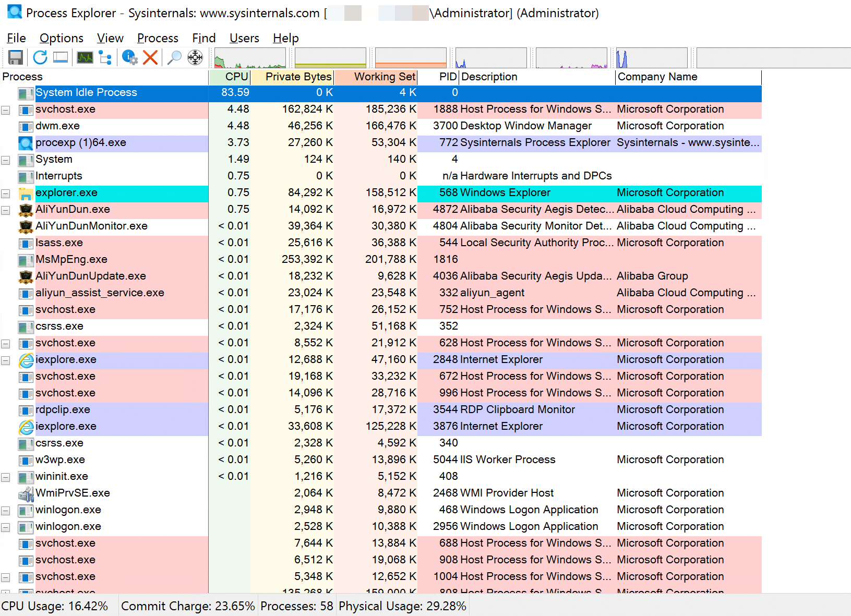This screenshot has width=851, height=616.
Task: Click the Refresh Now toolbar icon
Action: click(x=40, y=57)
